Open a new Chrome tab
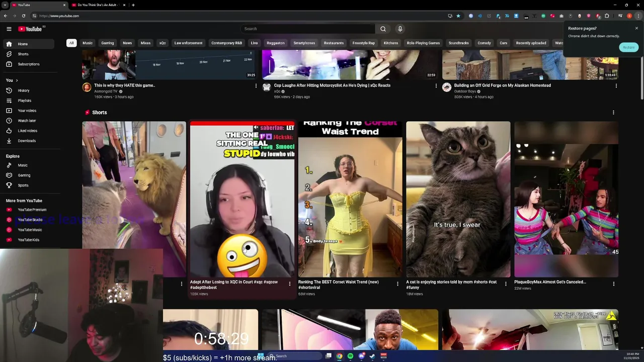This screenshot has width=644, height=362. point(133,5)
